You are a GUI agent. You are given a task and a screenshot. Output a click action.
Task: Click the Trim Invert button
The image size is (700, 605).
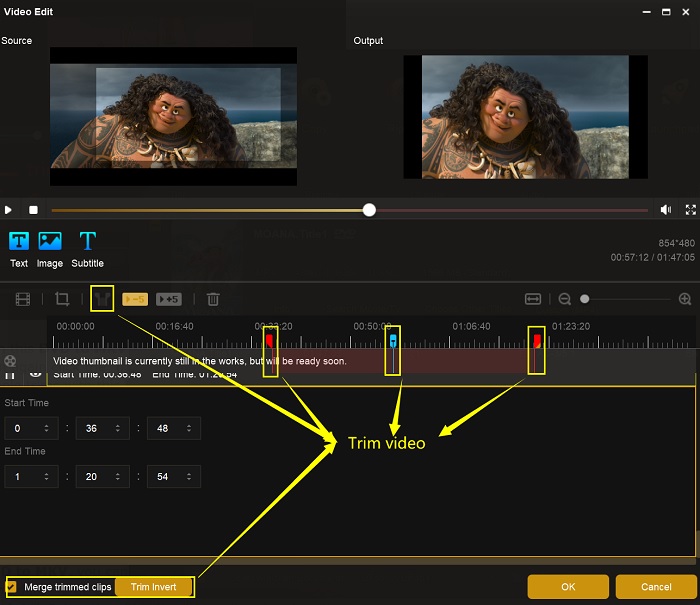click(154, 587)
